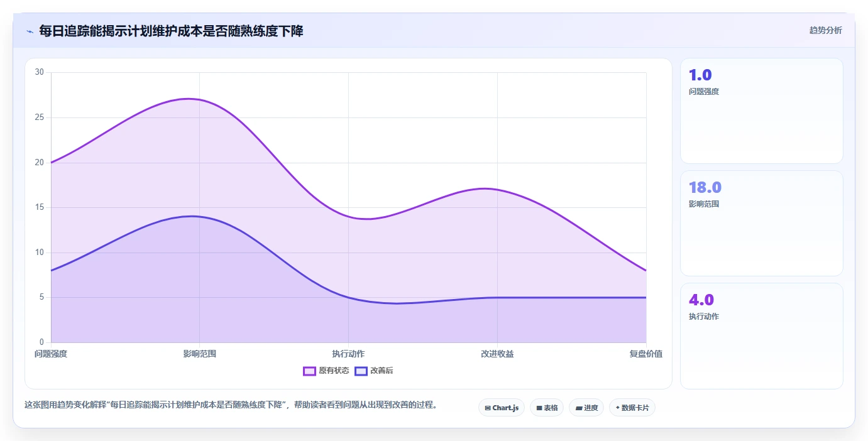Click the 30 tick on the y-axis
This screenshot has height=441, width=868.
pyautogui.click(x=40, y=72)
